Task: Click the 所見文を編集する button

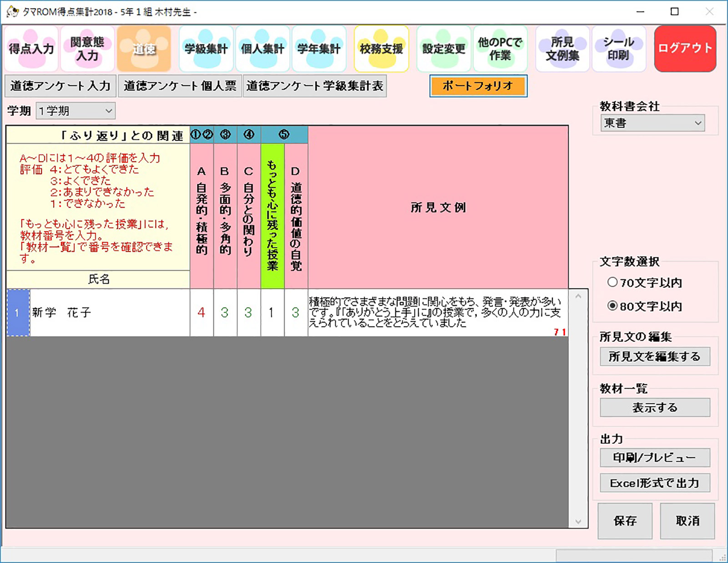Action: (655, 356)
